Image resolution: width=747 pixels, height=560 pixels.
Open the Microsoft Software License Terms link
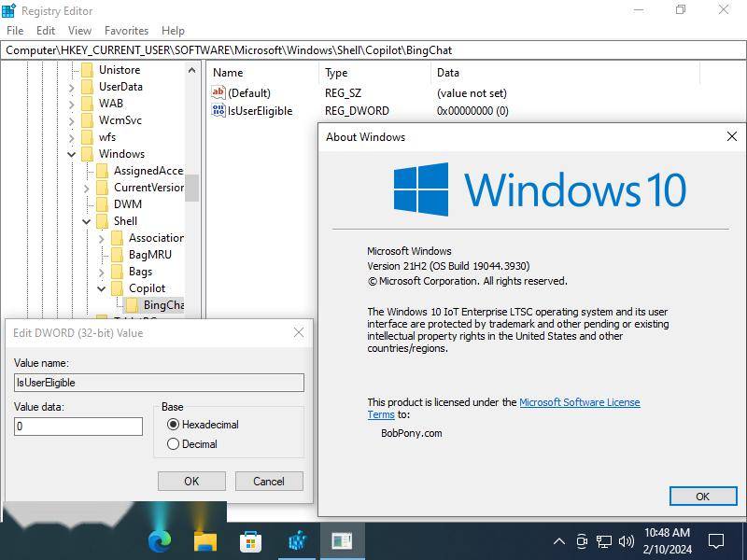[x=579, y=402]
